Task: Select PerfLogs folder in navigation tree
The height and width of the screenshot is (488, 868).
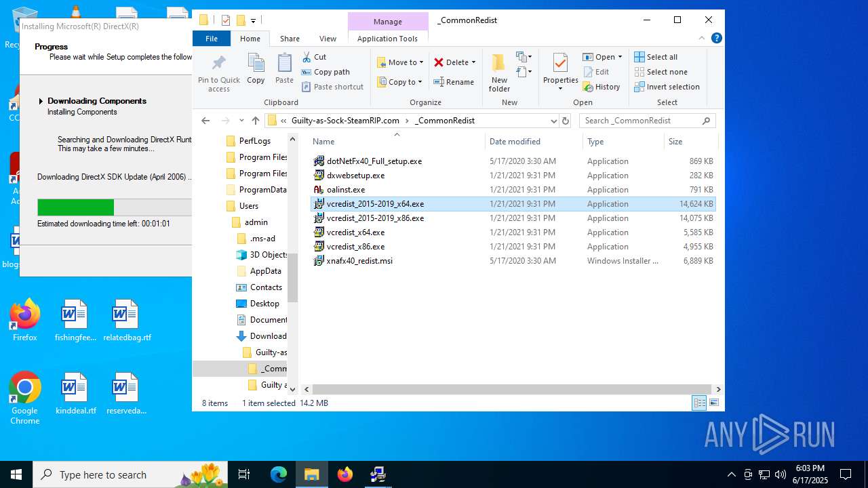Action: (x=255, y=141)
